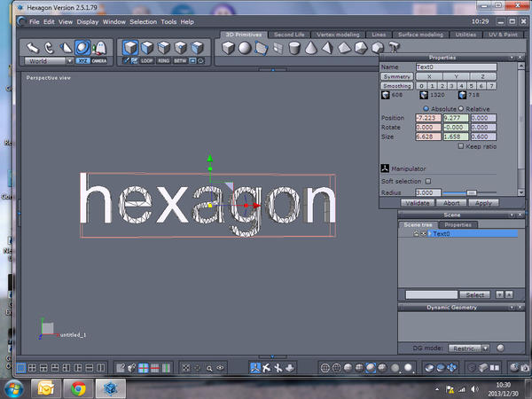532x399 pixels.
Task: Click the magnifier zoom icon
Action: pyautogui.click(x=209, y=368)
